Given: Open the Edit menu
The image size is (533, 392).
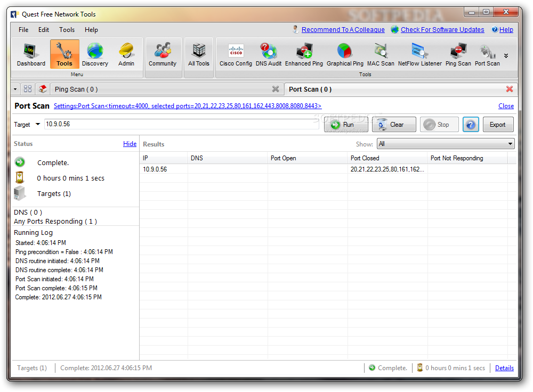Looking at the screenshot, I should coord(44,29).
